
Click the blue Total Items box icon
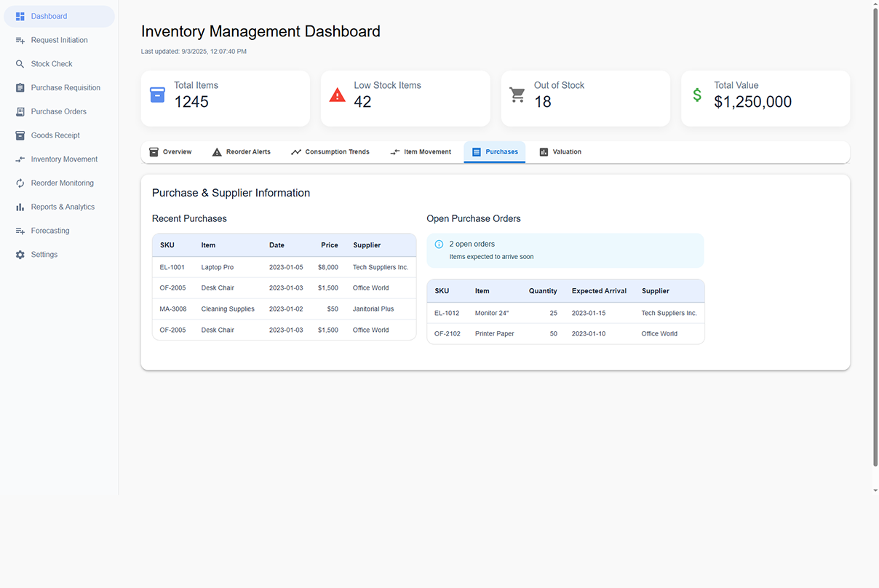pyautogui.click(x=157, y=95)
